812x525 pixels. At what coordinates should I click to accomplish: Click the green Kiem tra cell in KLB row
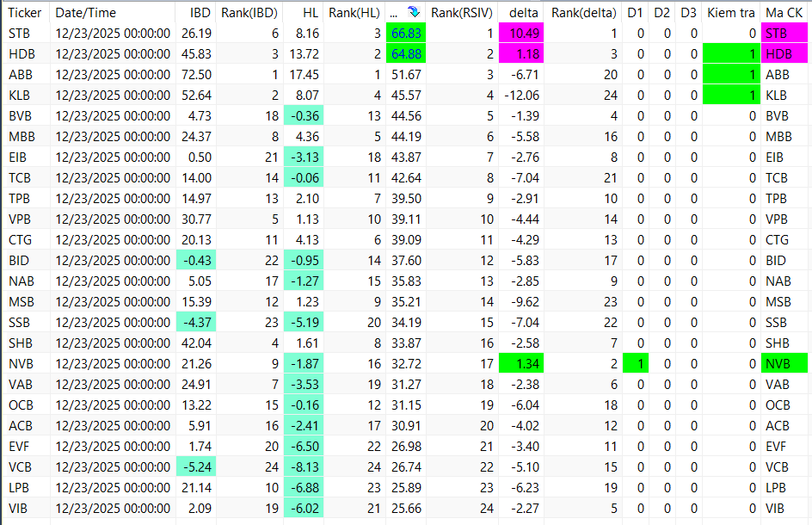coord(731,96)
